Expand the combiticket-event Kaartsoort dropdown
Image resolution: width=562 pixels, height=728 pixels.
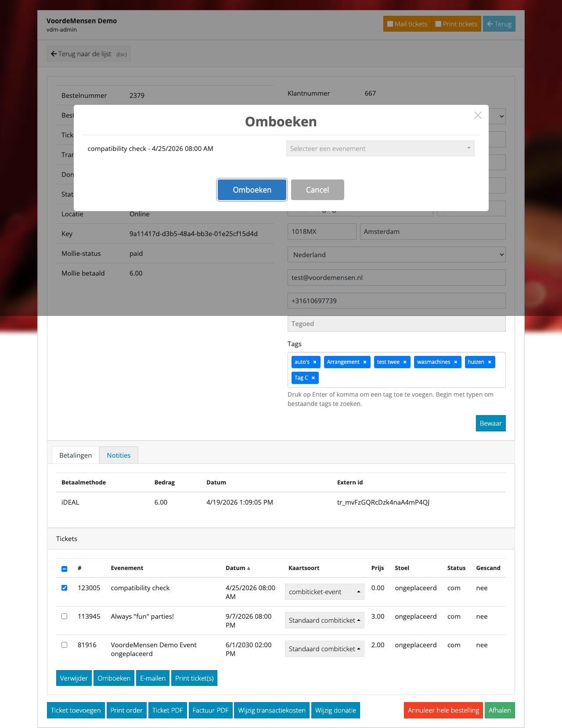pos(324,592)
